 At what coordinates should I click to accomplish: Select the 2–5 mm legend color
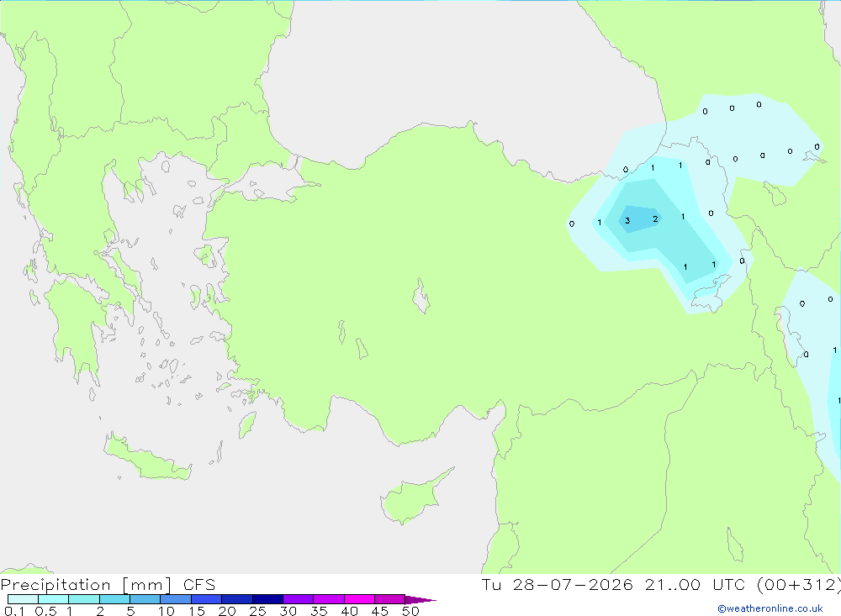[x=114, y=599]
